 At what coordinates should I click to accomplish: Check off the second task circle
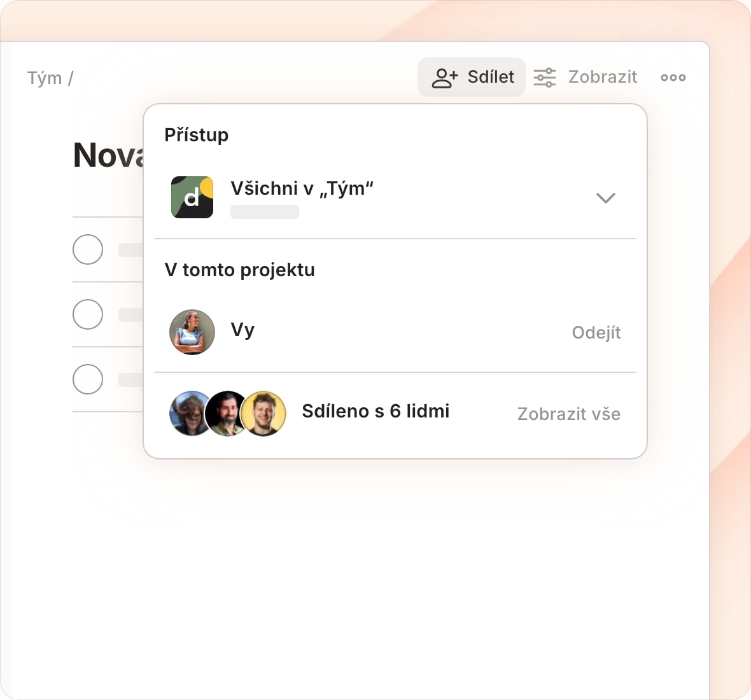[88, 314]
